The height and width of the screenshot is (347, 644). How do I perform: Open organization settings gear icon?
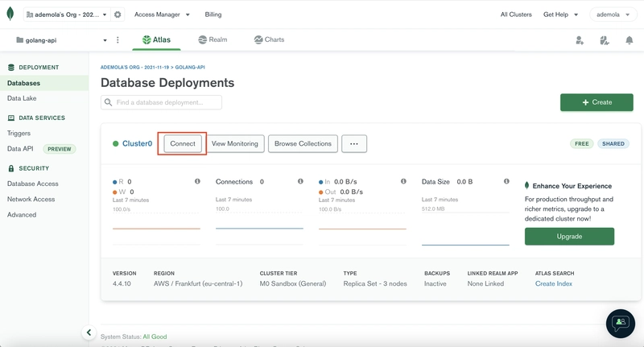tap(118, 14)
